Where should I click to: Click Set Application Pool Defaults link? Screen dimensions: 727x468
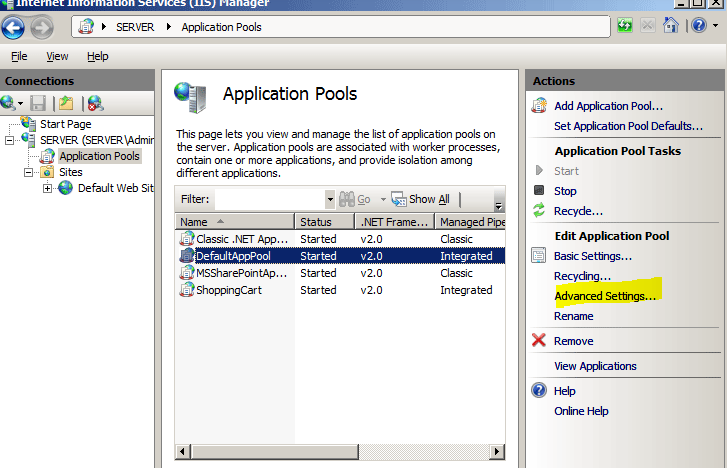click(628, 126)
